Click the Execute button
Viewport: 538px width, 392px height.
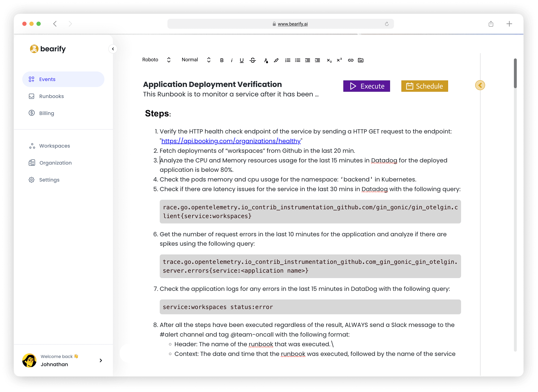(367, 86)
